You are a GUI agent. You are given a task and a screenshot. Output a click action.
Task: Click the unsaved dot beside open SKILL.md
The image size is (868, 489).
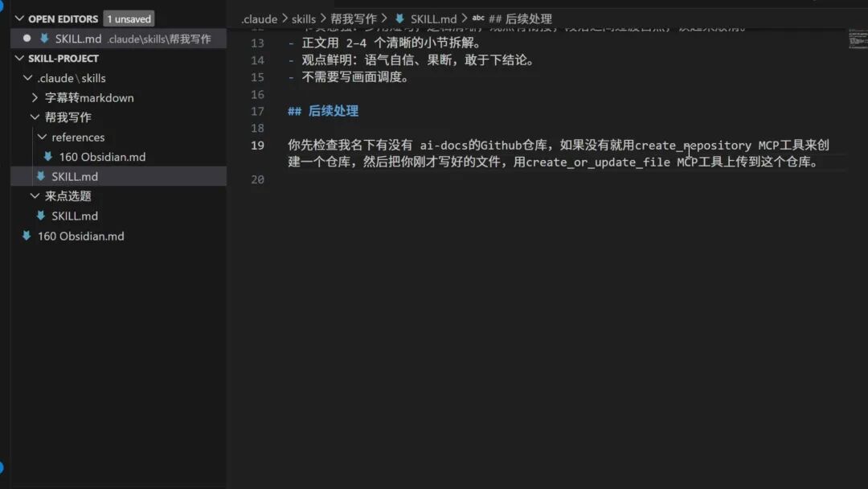pos(27,39)
